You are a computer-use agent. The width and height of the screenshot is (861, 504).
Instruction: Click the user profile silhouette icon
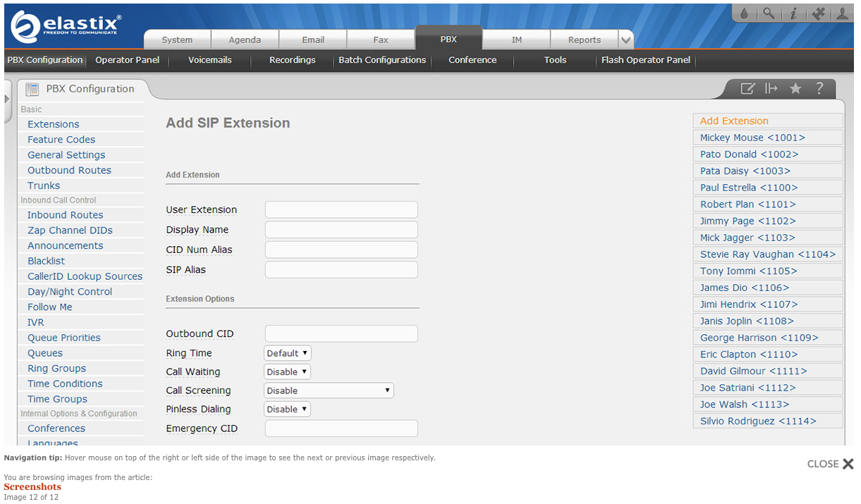[x=842, y=13]
